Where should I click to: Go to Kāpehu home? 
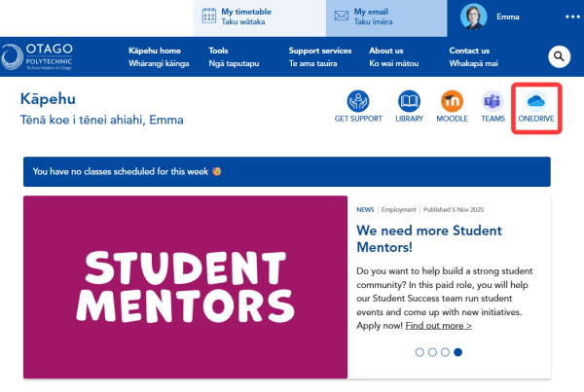pyautogui.click(x=155, y=56)
